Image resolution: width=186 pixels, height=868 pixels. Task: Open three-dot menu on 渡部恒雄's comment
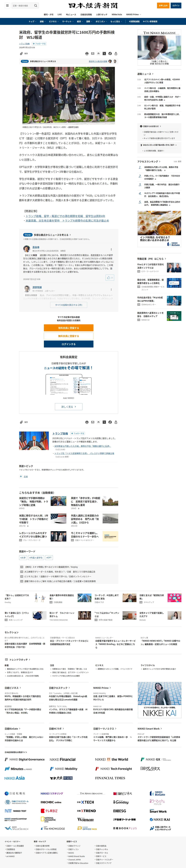pyautogui.click(x=111, y=290)
